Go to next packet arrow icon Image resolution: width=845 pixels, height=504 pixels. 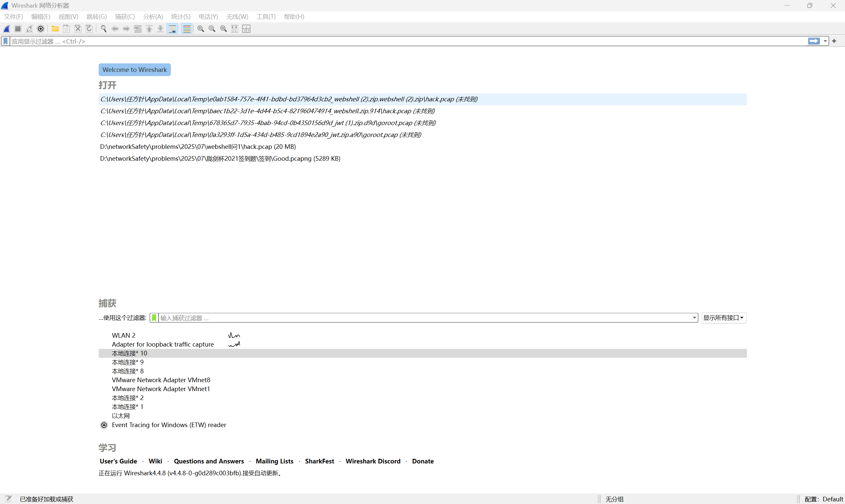point(126,29)
